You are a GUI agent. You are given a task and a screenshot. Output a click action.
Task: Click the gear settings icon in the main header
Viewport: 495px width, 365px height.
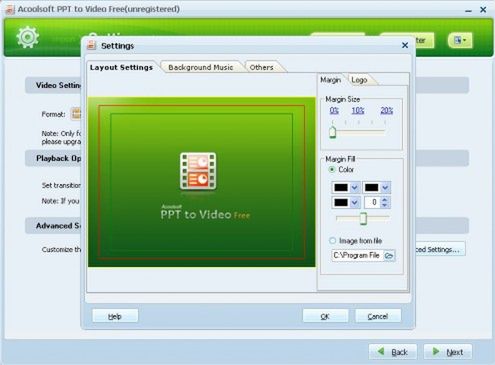(27, 36)
